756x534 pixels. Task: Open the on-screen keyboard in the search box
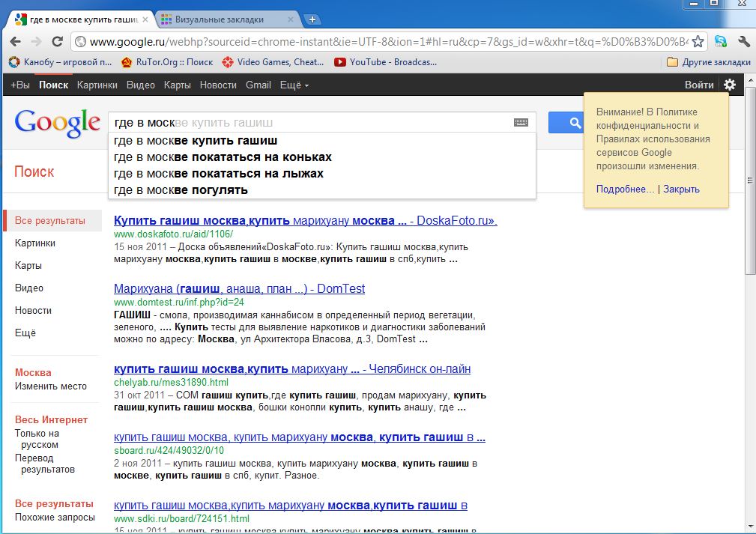coord(521,122)
